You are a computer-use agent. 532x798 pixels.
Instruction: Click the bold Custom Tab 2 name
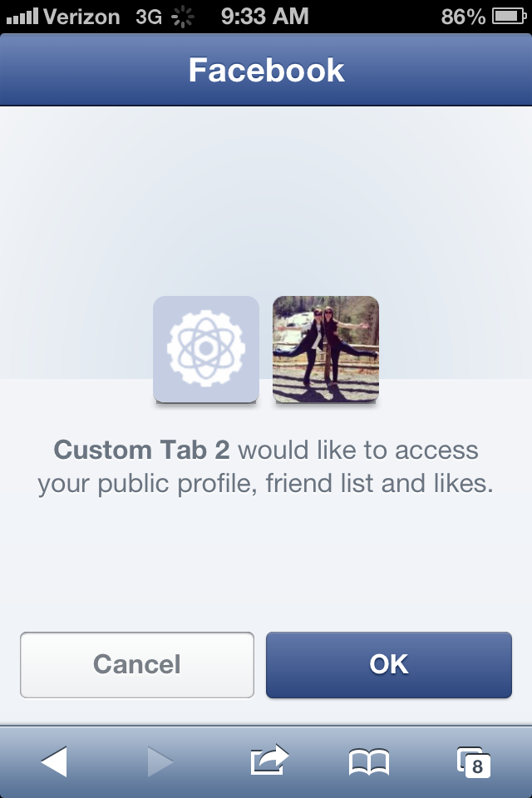coord(141,450)
